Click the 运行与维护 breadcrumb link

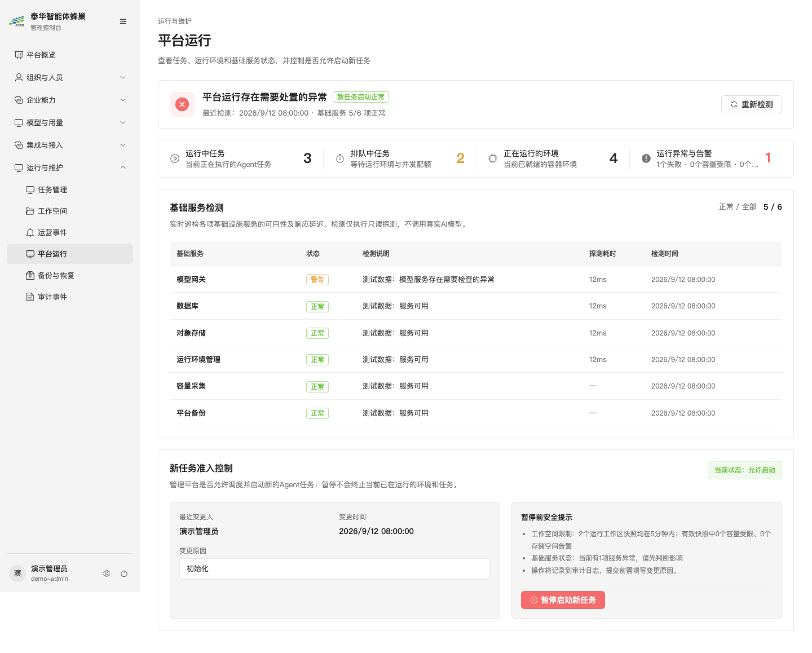(175, 21)
